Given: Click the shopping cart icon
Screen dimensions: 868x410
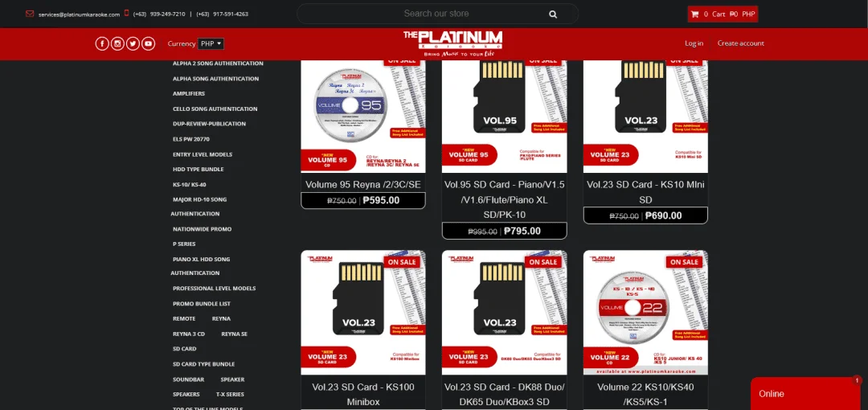Looking at the screenshot, I should click(694, 14).
